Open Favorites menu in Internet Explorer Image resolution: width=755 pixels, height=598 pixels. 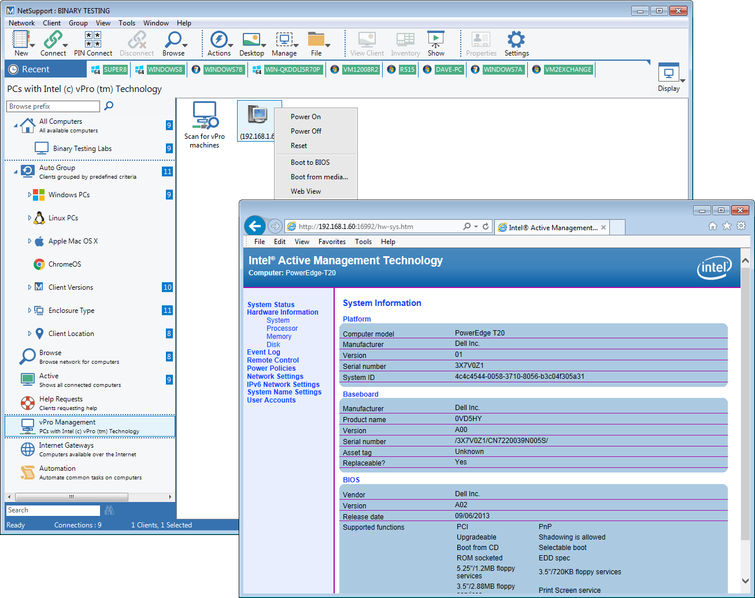[x=332, y=241]
